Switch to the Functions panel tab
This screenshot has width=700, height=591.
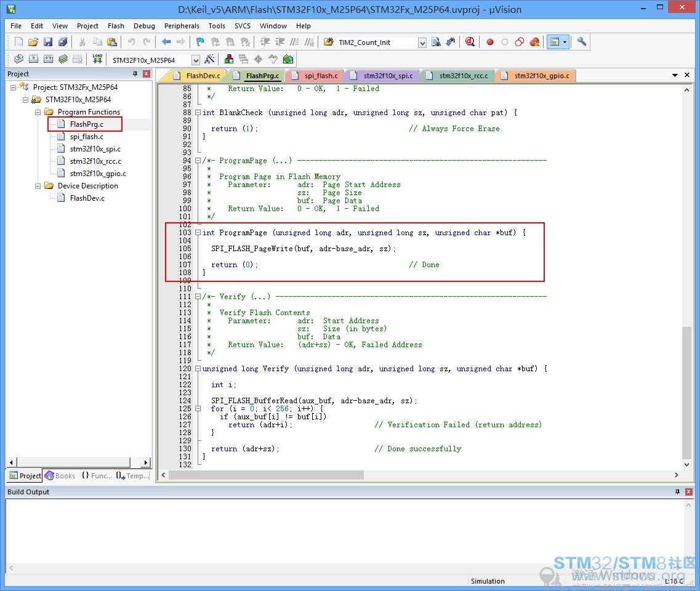(x=97, y=476)
